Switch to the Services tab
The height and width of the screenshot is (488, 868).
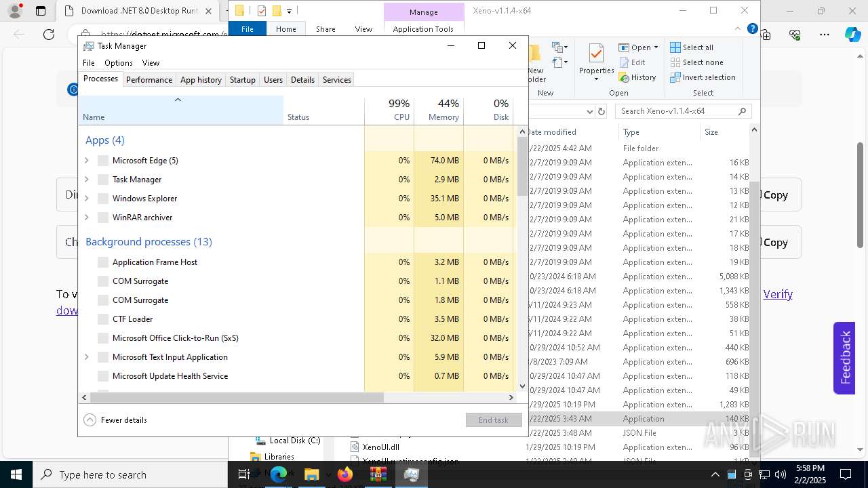337,79
